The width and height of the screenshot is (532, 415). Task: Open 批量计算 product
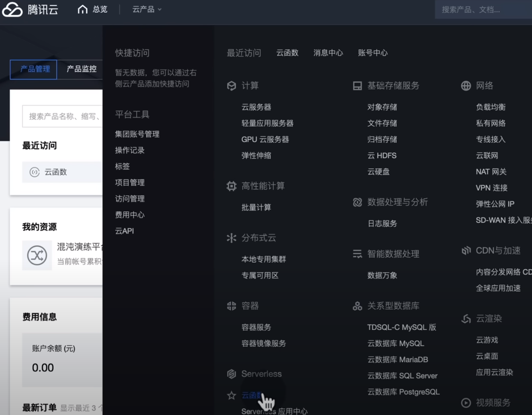[256, 207]
